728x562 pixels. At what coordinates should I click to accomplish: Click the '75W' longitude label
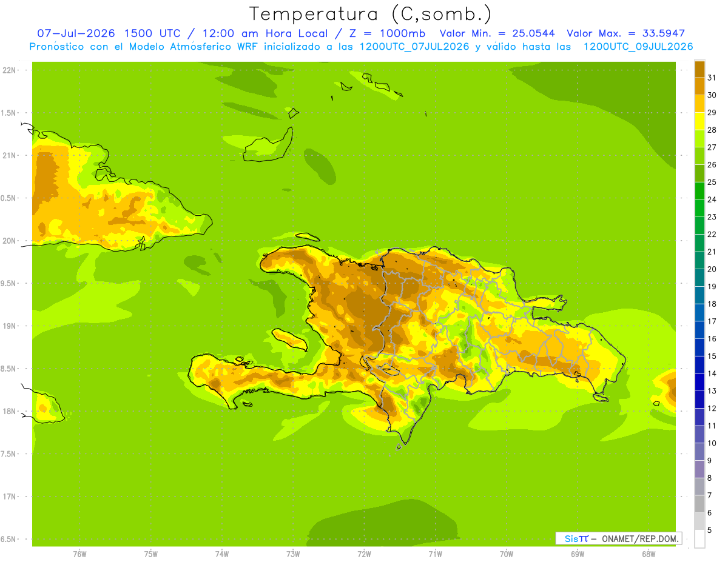(150, 554)
